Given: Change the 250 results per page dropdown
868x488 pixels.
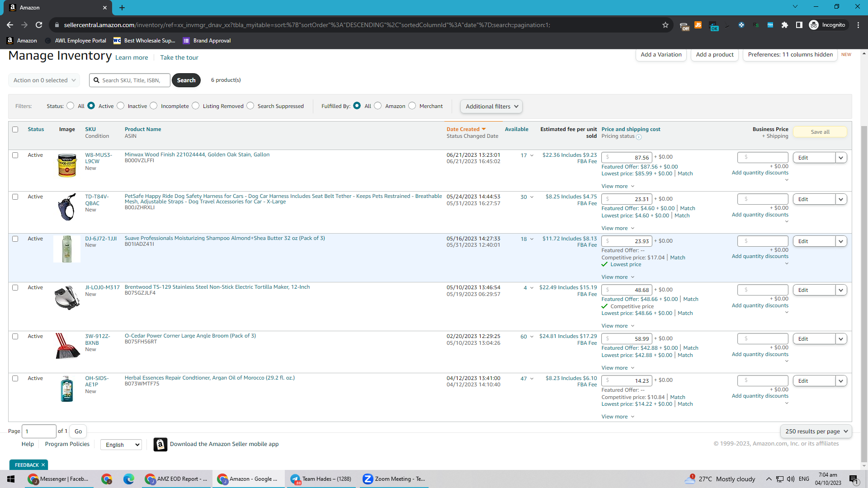Looking at the screenshot, I should point(816,432).
